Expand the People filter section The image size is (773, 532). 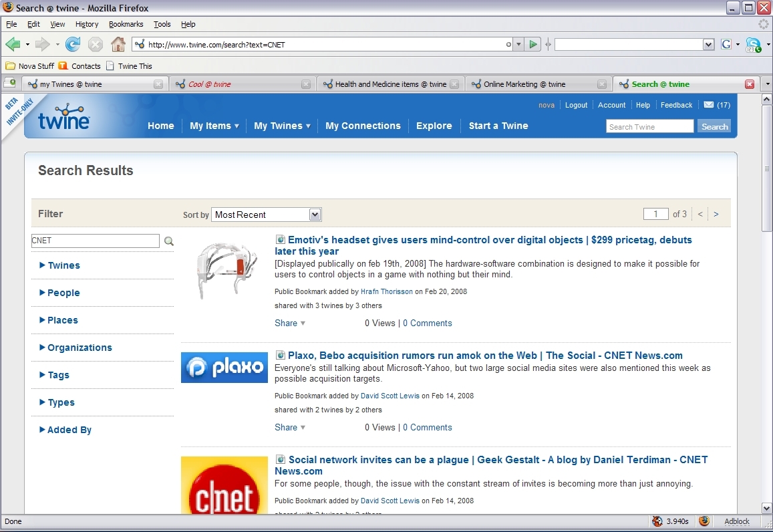point(59,293)
